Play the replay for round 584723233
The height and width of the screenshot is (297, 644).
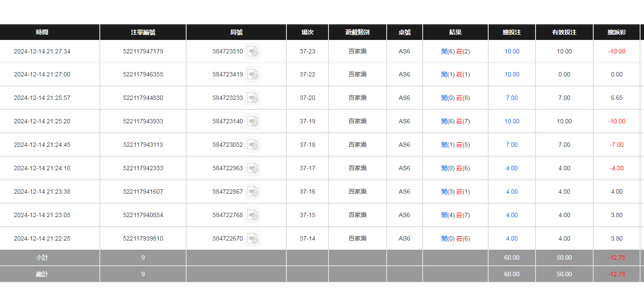[253, 98]
